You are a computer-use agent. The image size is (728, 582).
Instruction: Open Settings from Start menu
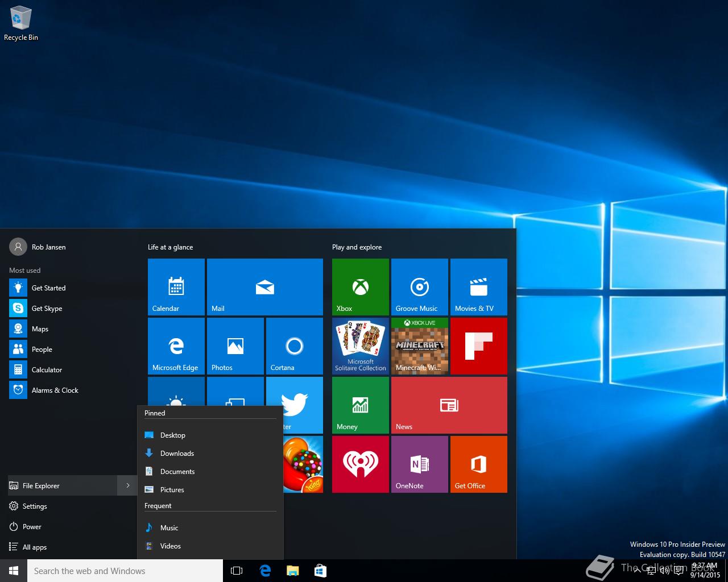(73, 506)
